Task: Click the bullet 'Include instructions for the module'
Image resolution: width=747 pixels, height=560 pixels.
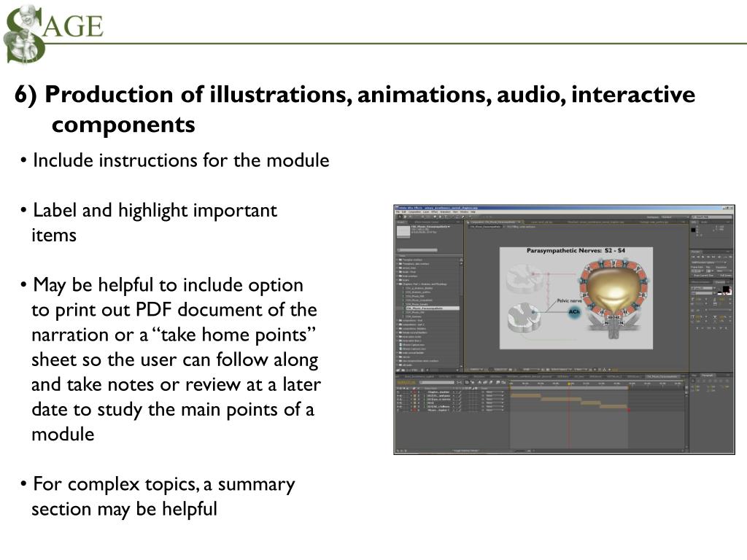Action: pyautogui.click(x=181, y=160)
